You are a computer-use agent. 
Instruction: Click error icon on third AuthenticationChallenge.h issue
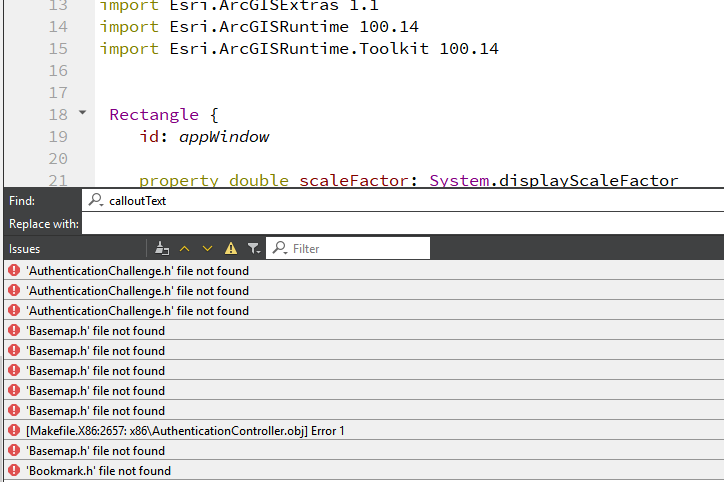point(13,310)
